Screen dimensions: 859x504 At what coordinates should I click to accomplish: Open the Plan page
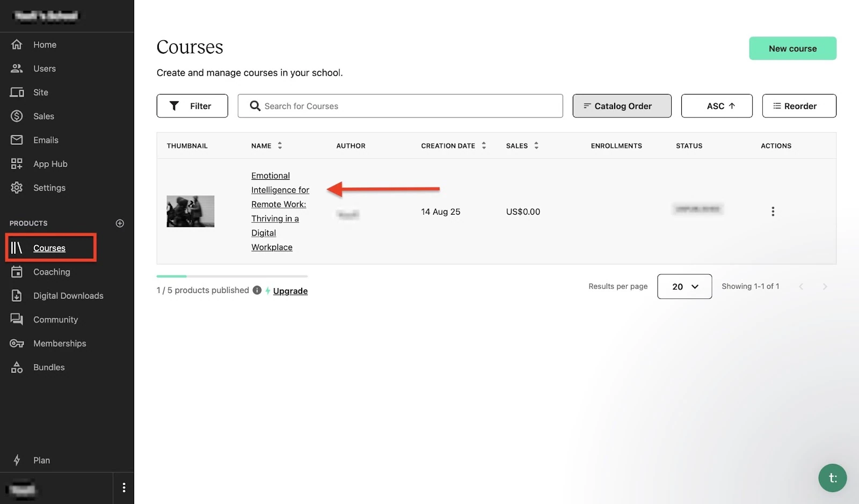[41, 460]
